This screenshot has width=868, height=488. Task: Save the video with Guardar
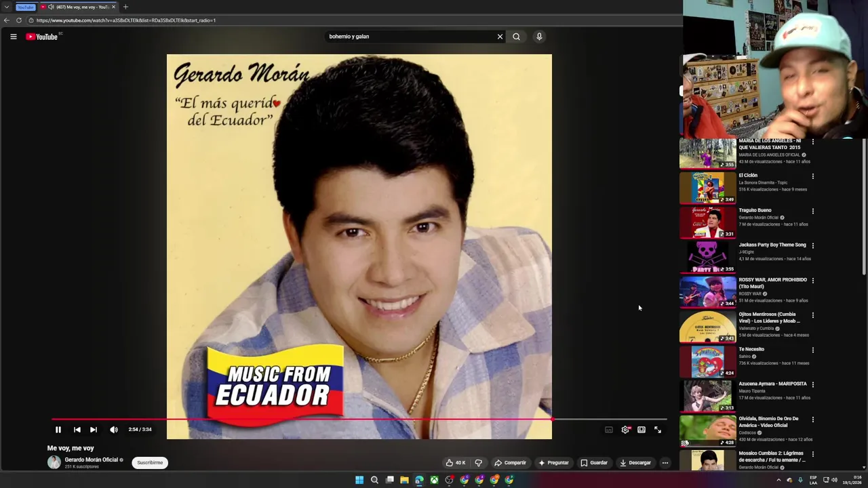[x=594, y=463]
